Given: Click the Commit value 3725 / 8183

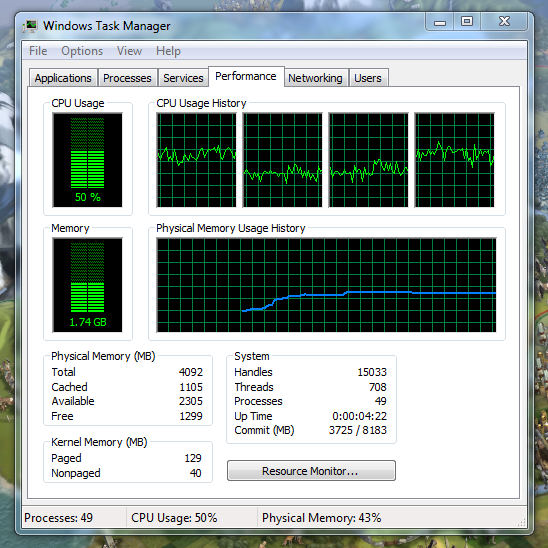Looking at the screenshot, I should coord(358,430).
